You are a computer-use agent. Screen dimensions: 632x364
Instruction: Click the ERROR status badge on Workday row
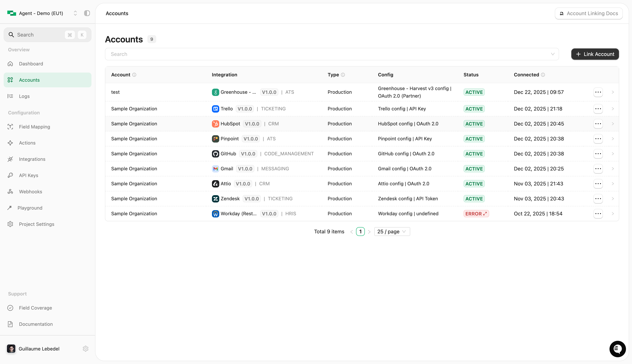[476, 213]
